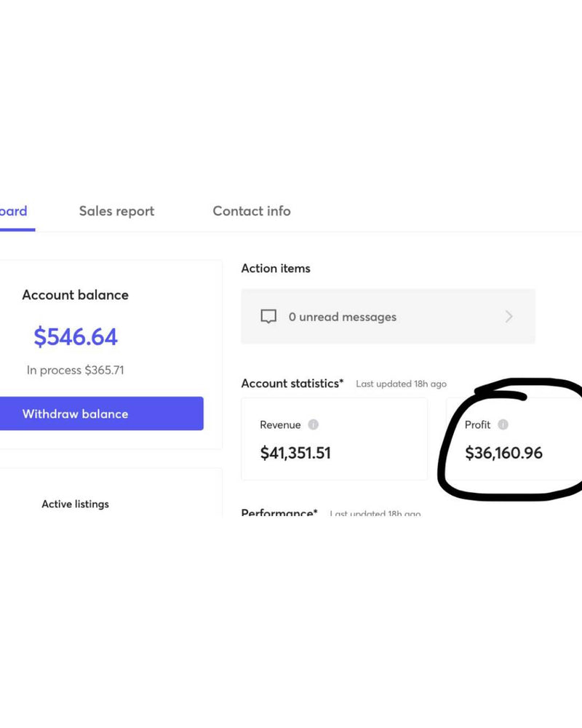
Task: Expand the unread messages chevron arrow
Action: coord(509,317)
